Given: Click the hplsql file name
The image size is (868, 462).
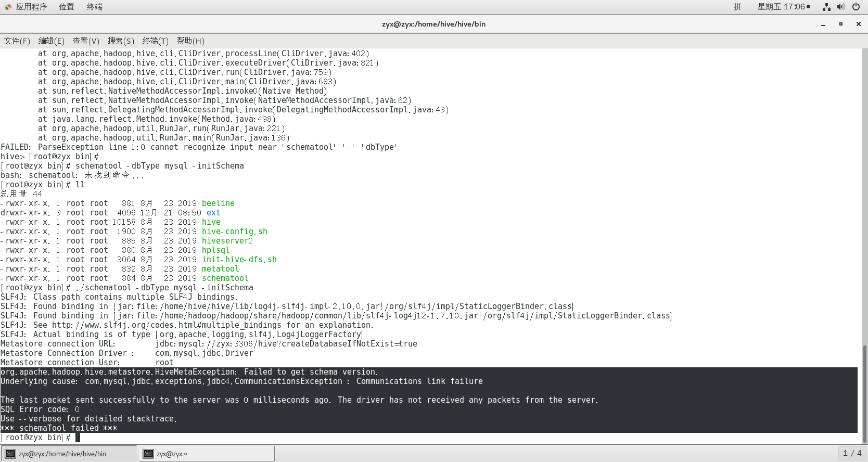Looking at the screenshot, I should point(216,250).
